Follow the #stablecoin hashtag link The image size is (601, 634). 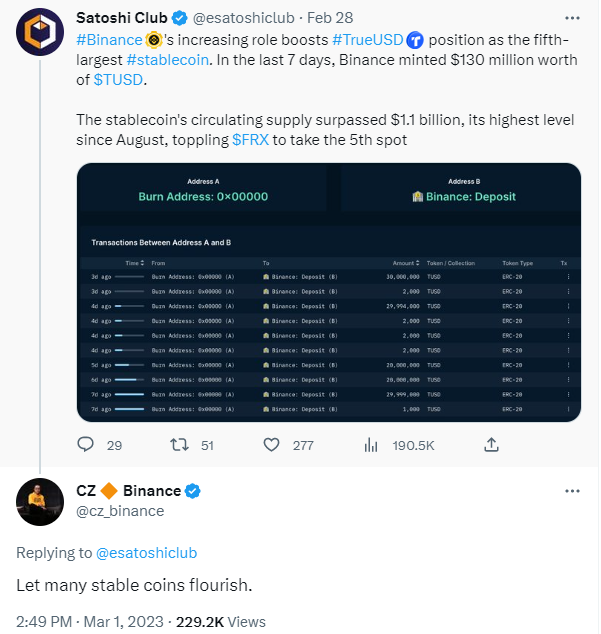coord(168,60)
